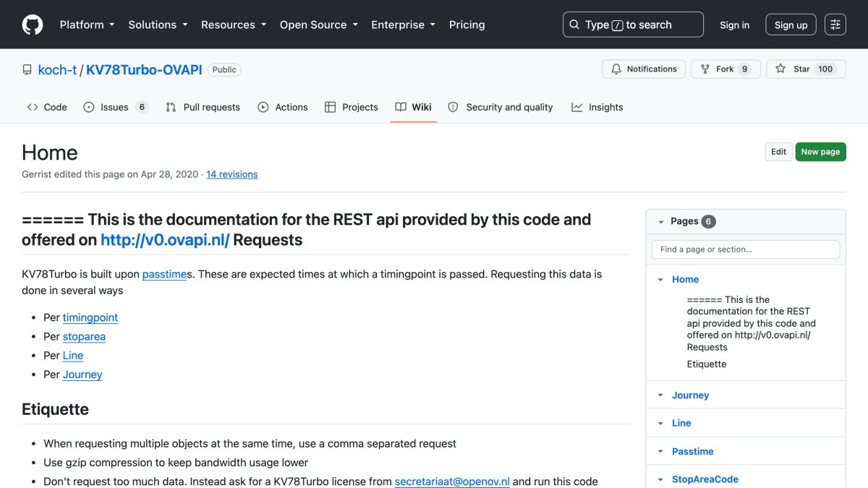Expand the Open Source dropdown
The height and width of the screenshot is (488, 868).
[x=319, y=25]
